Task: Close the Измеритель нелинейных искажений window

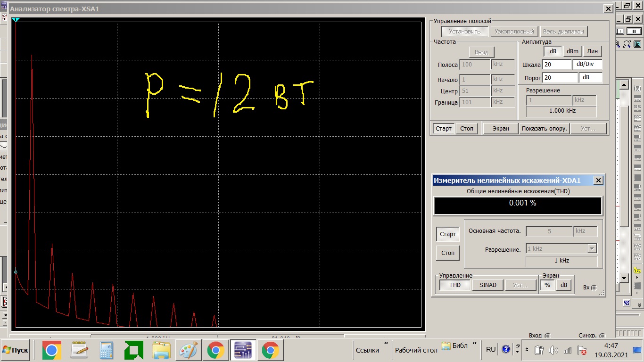Action: point(598,181)
